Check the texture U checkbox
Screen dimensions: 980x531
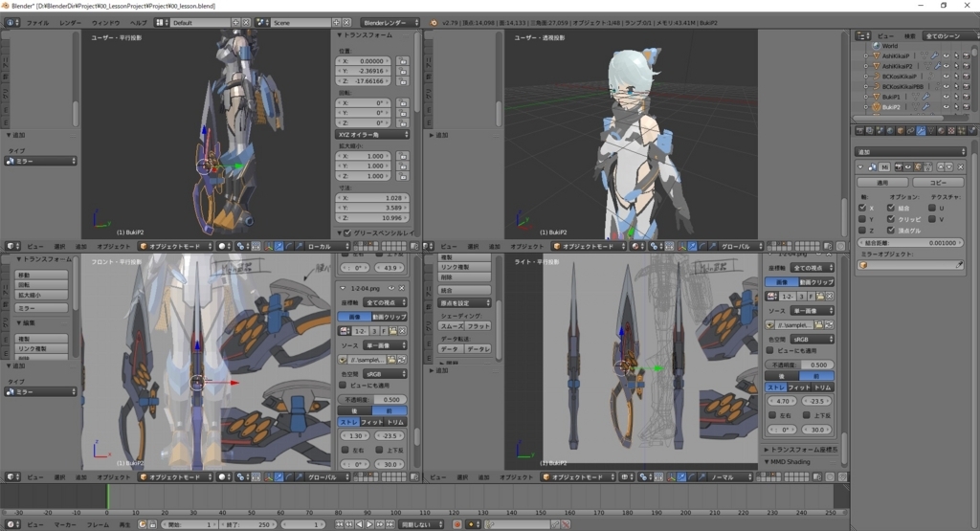tap(932, 208)
